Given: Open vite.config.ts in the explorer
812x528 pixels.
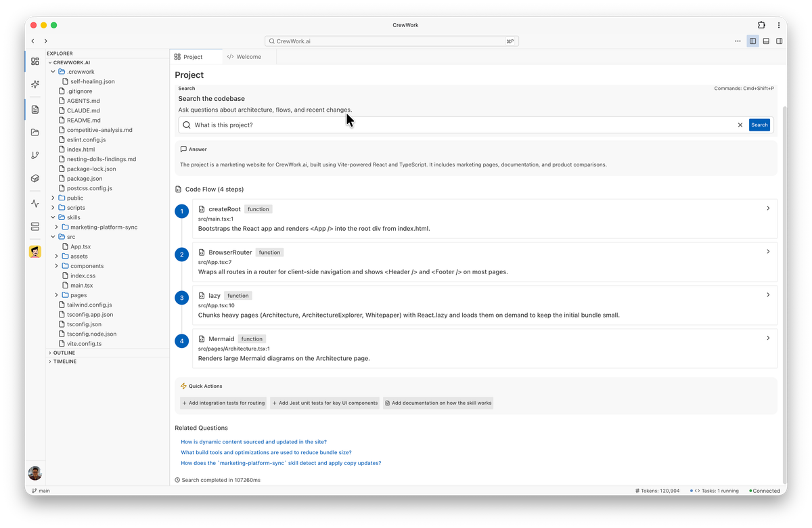Looking at the screenshot, I should pyautogui.click(x=85, y=344).
